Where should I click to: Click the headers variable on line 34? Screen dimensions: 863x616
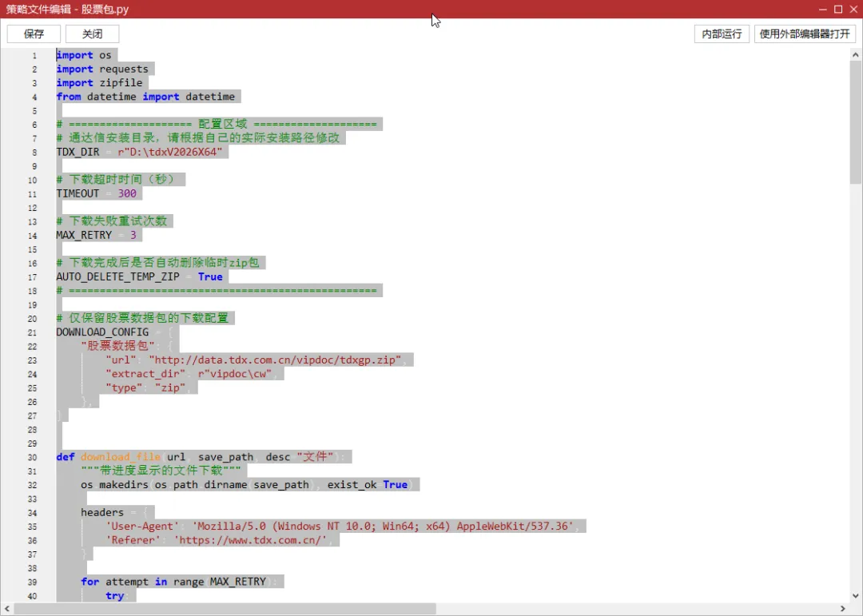[x=102, y=512]
